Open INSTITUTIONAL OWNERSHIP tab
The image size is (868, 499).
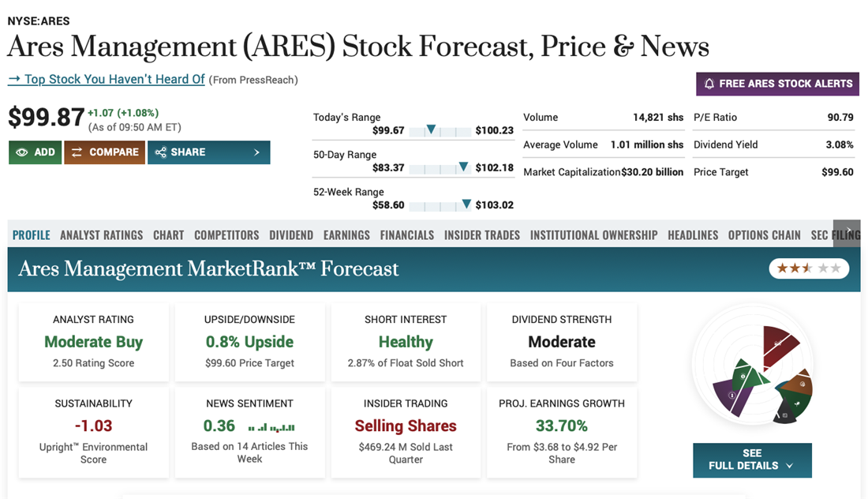594,235
